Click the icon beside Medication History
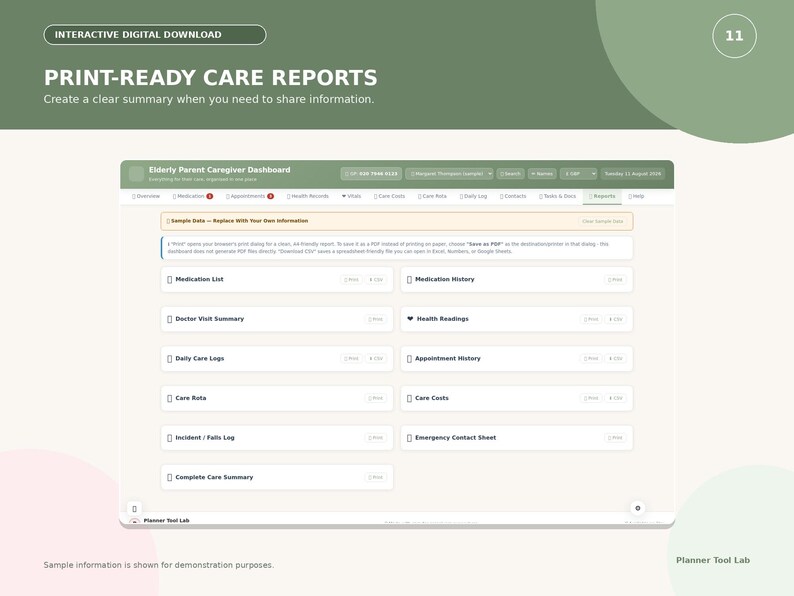 [409, 280]
